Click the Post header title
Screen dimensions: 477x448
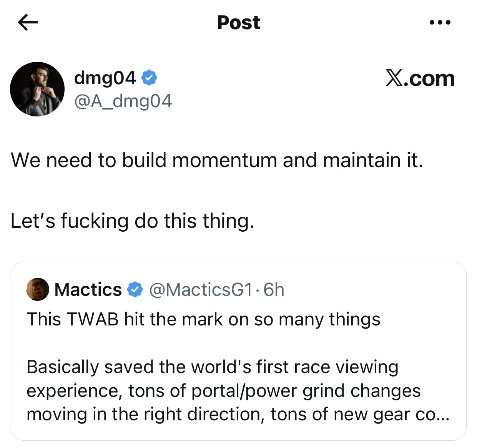(x=238, y=22)
